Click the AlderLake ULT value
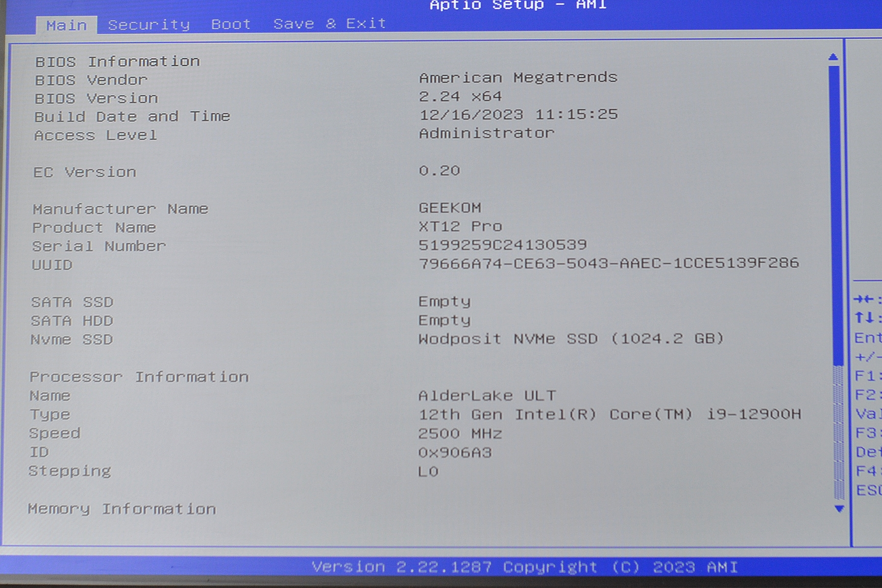Image resolution: width=882 pixels, height=588 pixels. 487,395
